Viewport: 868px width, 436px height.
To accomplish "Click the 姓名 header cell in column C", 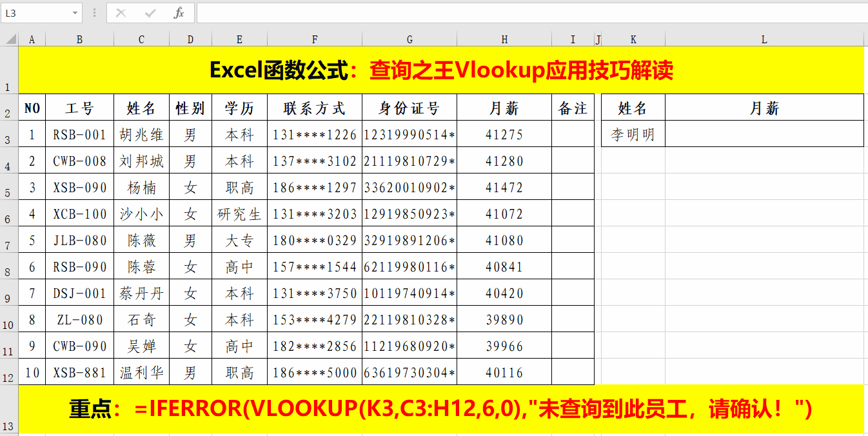I will [141, 107].
